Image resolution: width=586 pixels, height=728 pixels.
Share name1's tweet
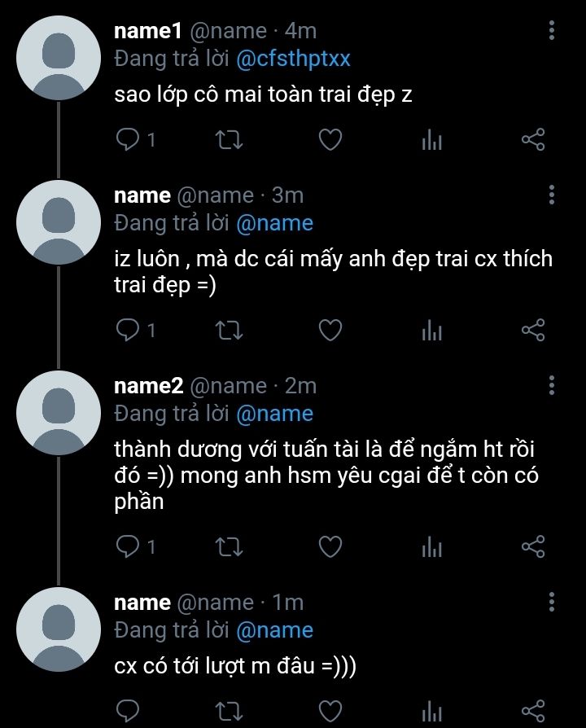[x=532, y=140]
